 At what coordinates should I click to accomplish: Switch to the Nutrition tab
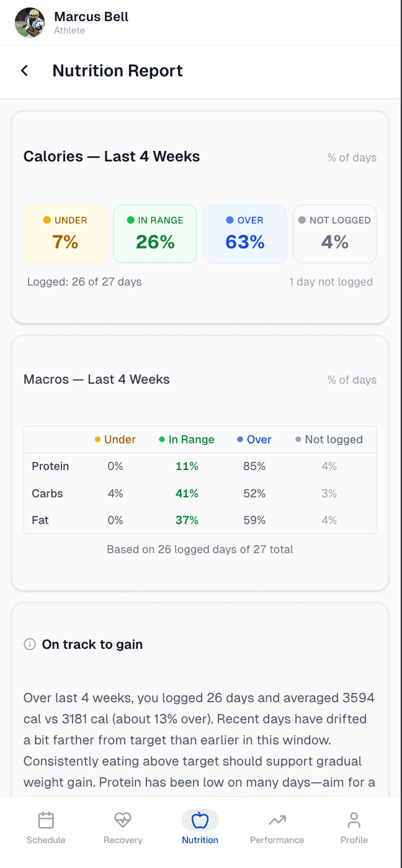[x=200, y=827]
